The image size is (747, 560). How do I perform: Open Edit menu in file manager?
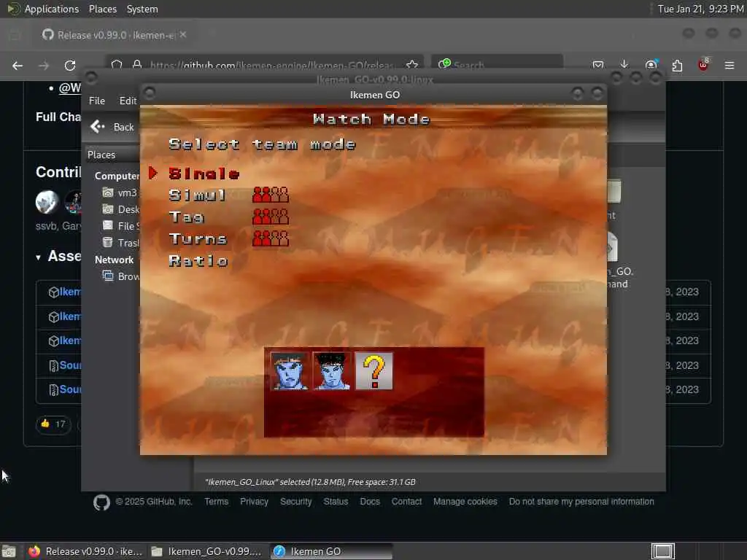pyautogui.click(x=128, y=101)
